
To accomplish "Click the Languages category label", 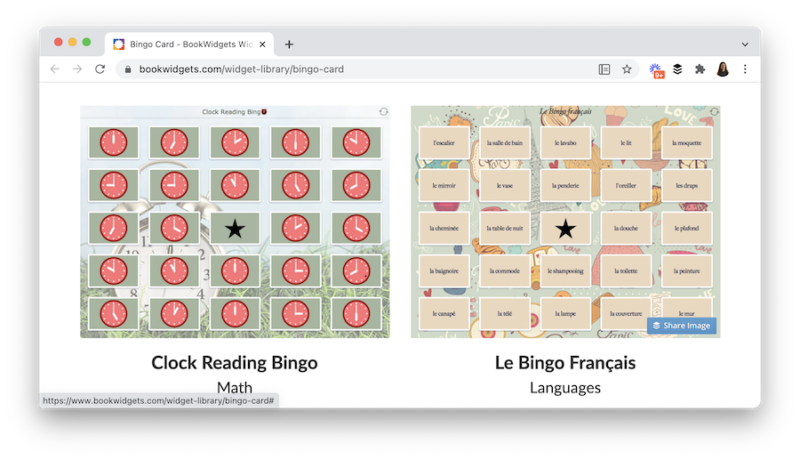I will coord(565,388).
